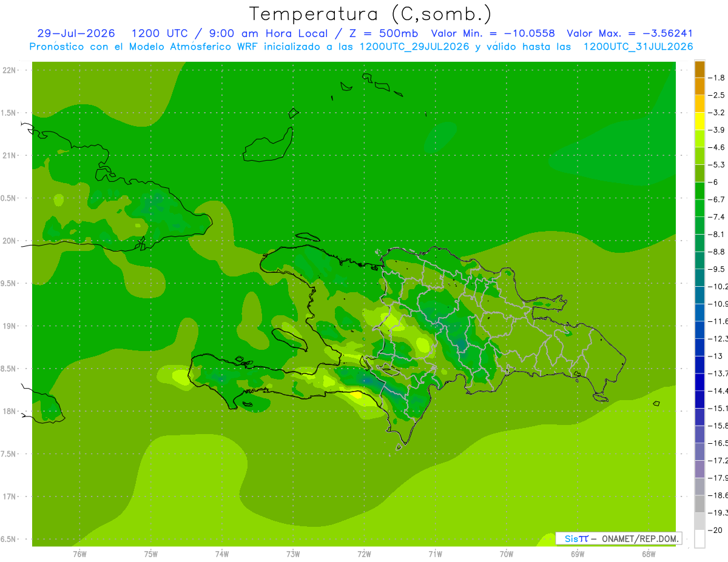Click the "73W" longitude axis label
The image size is (728, 562).
pyautogui.click(x=293, y=554)
